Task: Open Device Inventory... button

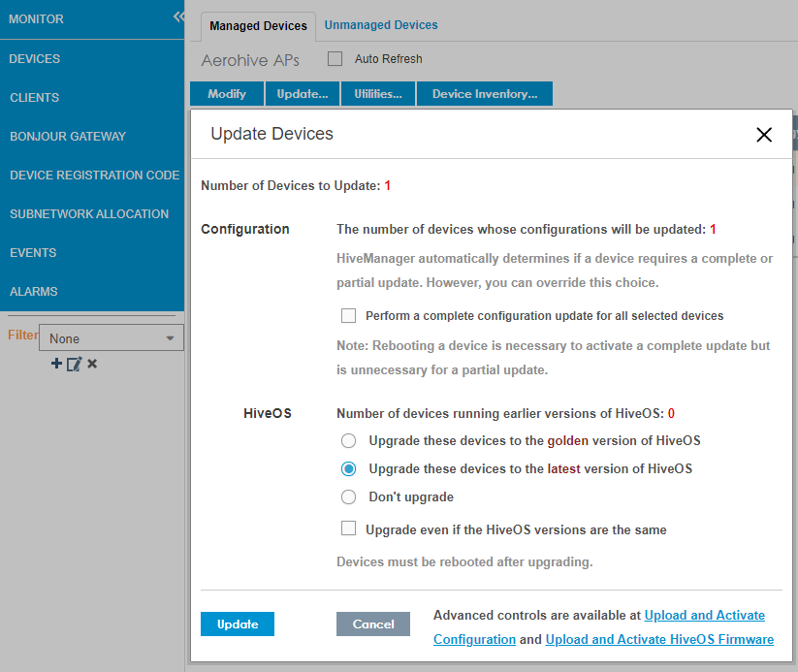Action: pos(485,94)
